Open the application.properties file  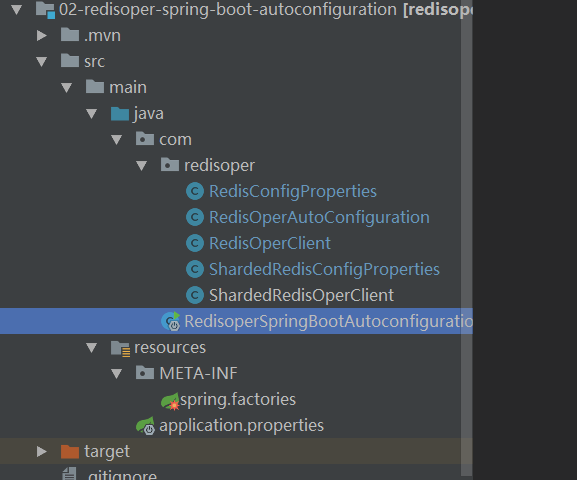(242, 426)
